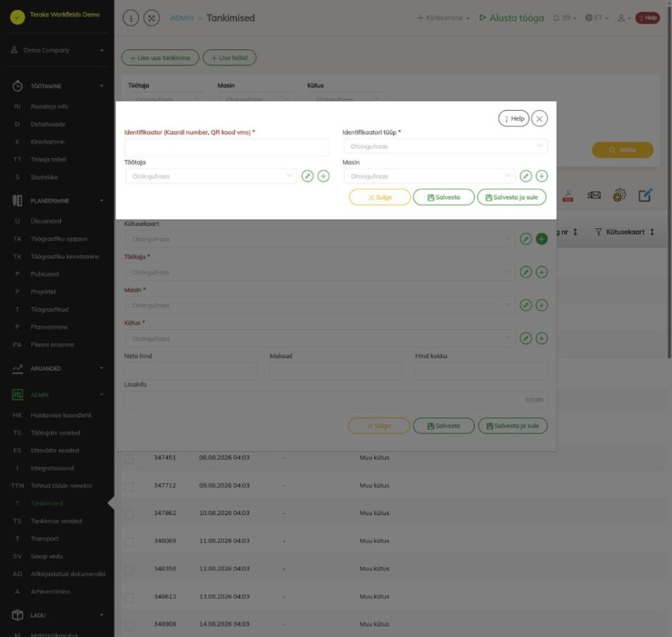Click the three-dot menu icon in the header

(x=131, y=18)
